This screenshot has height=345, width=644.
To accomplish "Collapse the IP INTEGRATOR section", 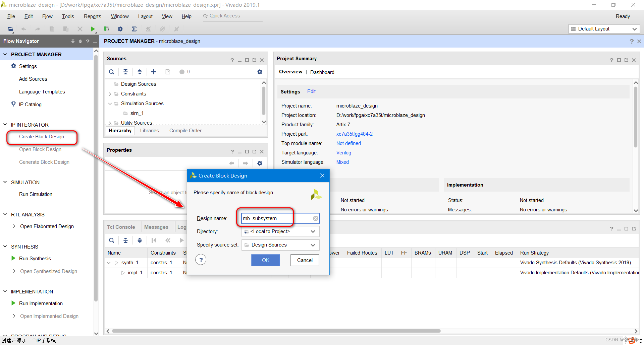I will [5, 124].
